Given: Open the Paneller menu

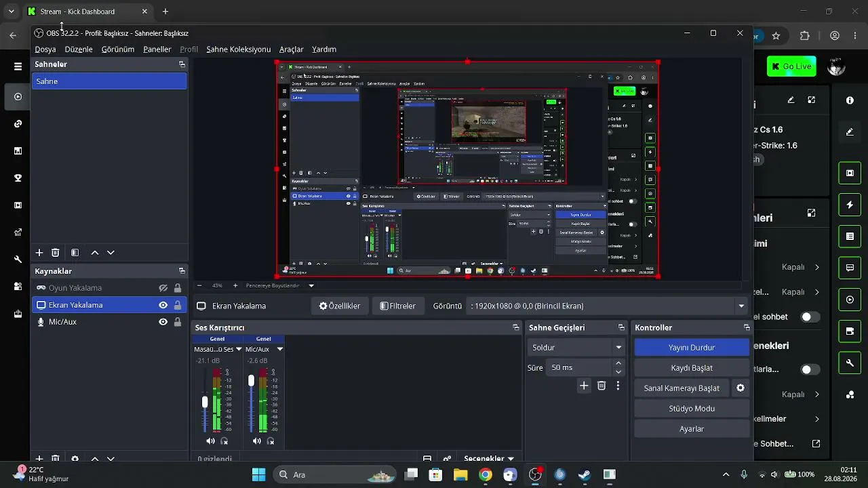Looking at the screenshot, I should coord(157,49).
